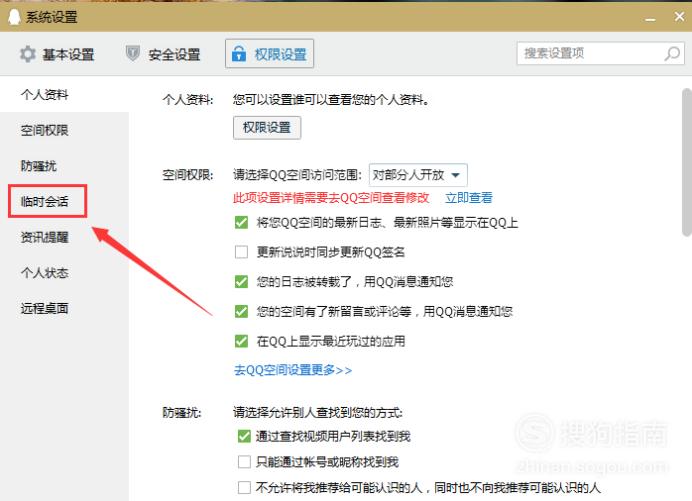The width and height of the screenshot is (692, 501).
Task: Click the red notice 此项设置详情需要去QQ空间查看修改
Action: pos(331,198)
